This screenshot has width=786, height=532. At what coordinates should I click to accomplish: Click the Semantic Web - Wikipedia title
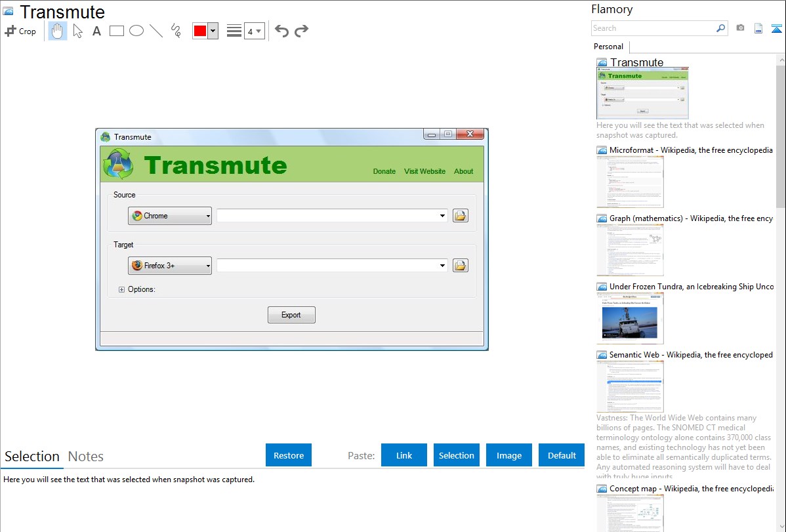pos(691,354)
